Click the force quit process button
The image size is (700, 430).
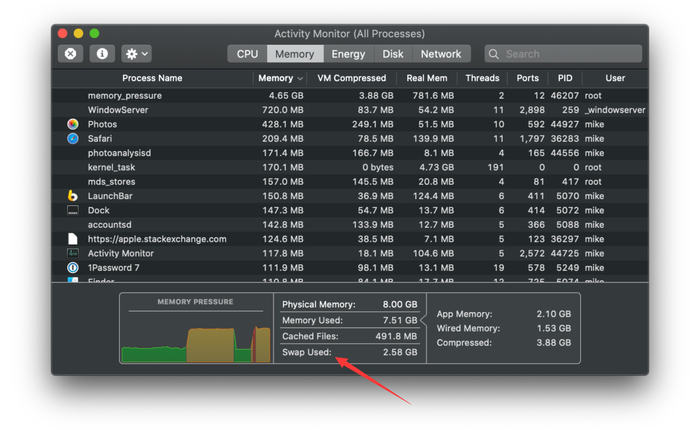70,54
